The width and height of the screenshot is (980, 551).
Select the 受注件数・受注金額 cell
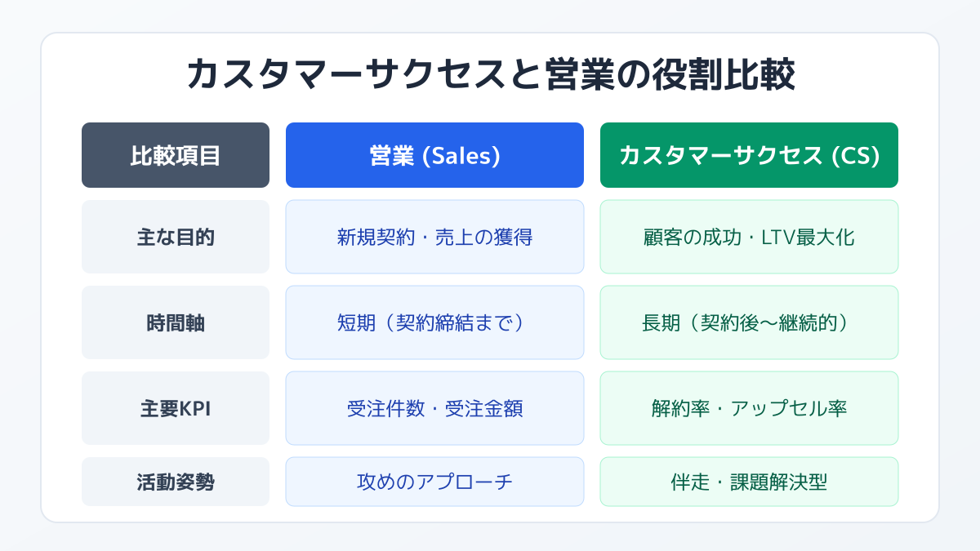pyautogui.click(x=434, y=408)
